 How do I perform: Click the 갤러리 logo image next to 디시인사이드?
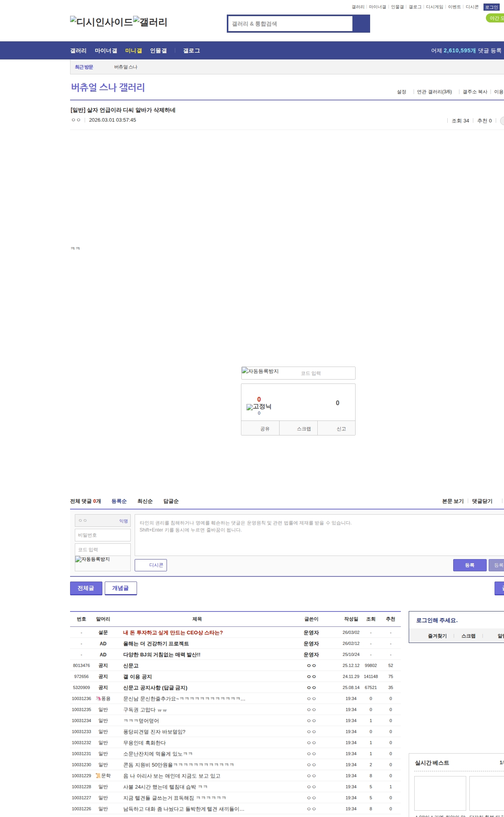click(x=150, y=22)
